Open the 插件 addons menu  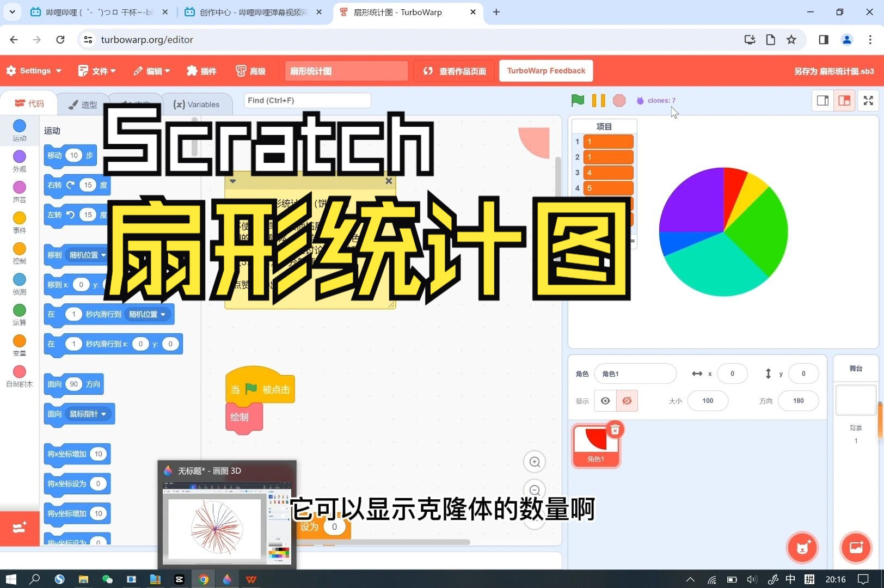tap(201, 71)
